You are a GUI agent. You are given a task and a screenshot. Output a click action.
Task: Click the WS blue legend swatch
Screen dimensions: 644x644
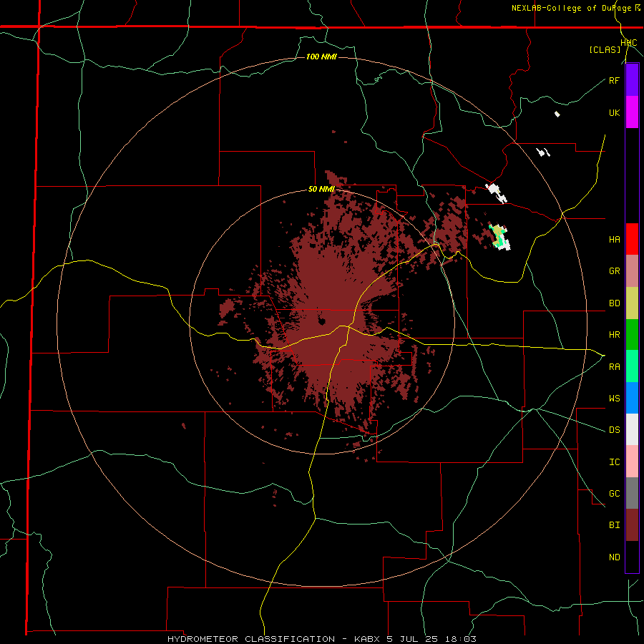[x=632, y=398]
